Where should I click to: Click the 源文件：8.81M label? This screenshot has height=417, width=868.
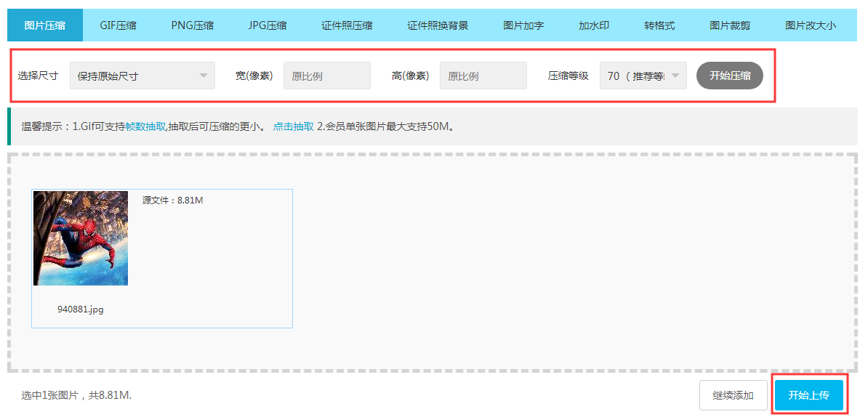click(173, 201)
